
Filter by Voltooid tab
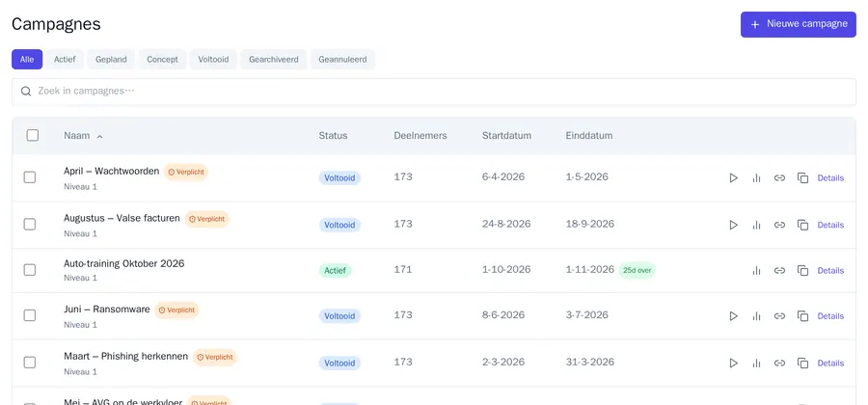(x=213, y=59)
